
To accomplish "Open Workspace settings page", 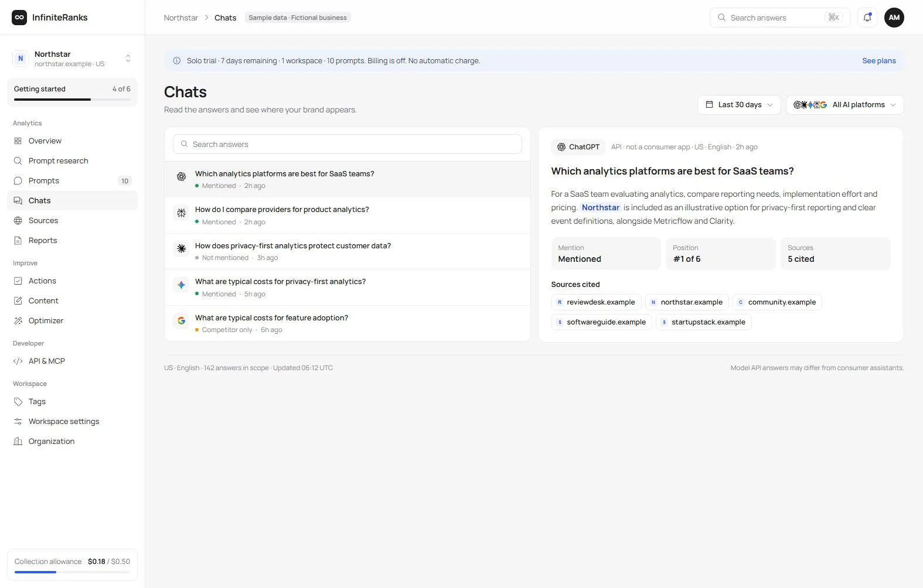I will click(72, 422).
